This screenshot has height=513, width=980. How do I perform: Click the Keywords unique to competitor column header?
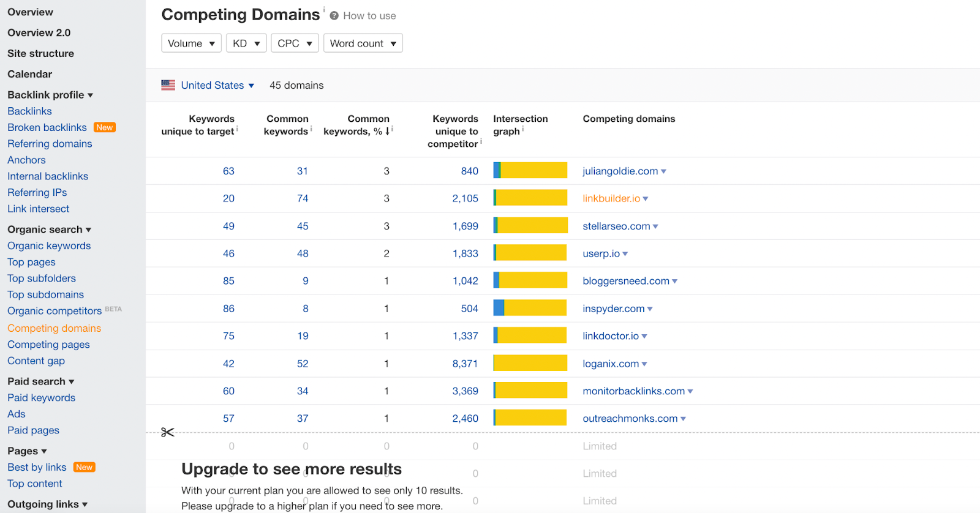pyautogui.click(x=453, y=131)
